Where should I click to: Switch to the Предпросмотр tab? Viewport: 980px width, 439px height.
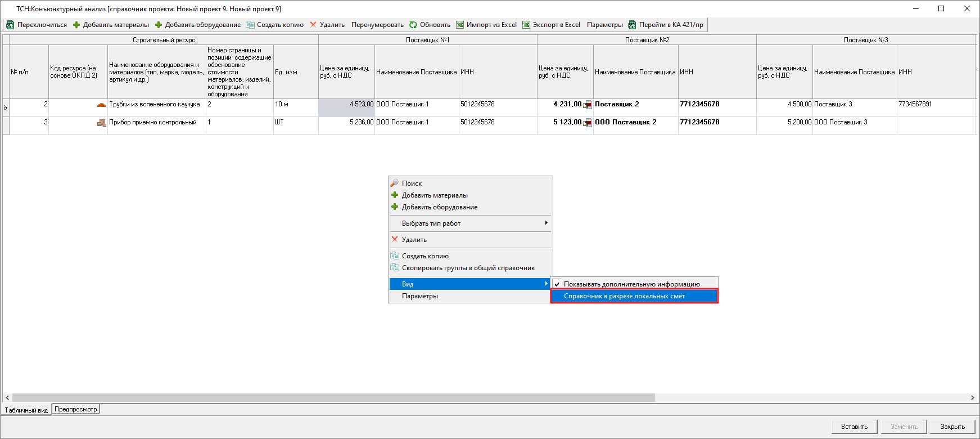point(76,409)
